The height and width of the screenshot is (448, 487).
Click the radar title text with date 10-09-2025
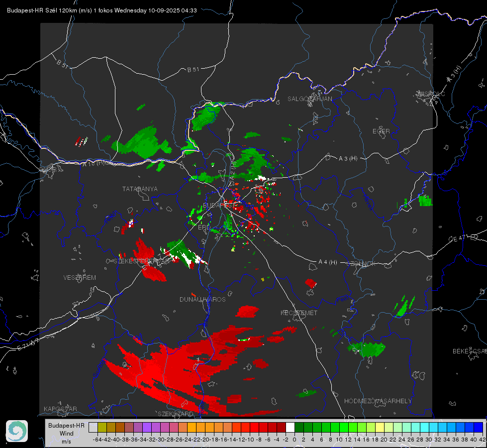(102, 10)
